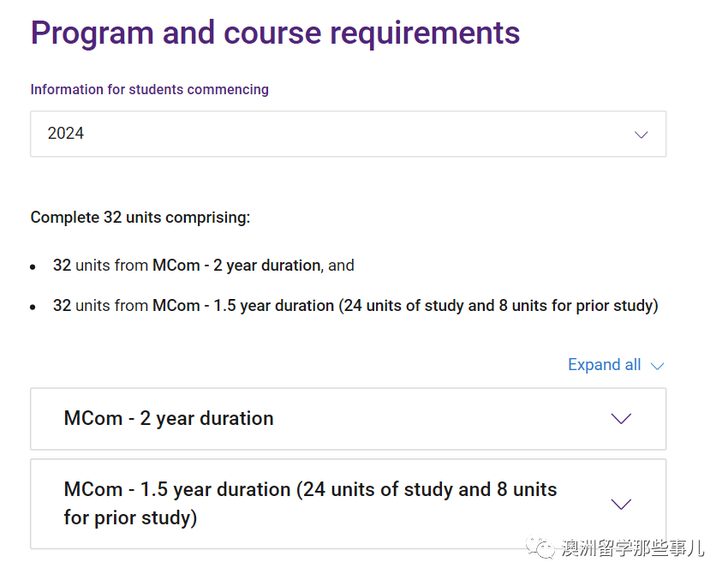Click the Complete 32 units comprising text

click(x=140, y=218)
